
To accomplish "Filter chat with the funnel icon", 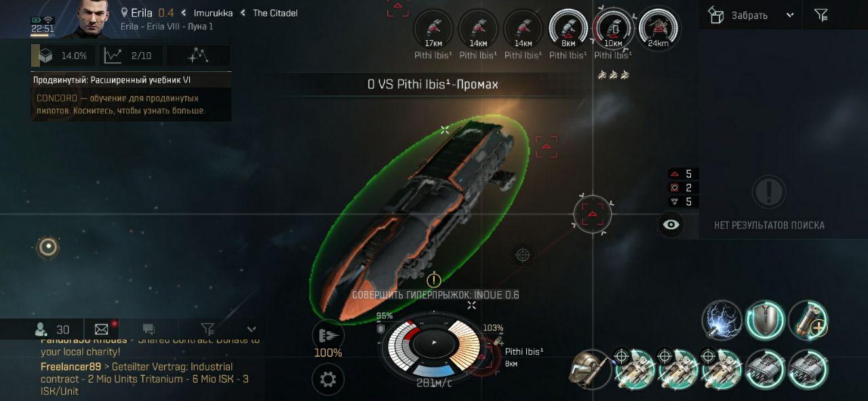I will pyautogui.click(x=208, y=329).
